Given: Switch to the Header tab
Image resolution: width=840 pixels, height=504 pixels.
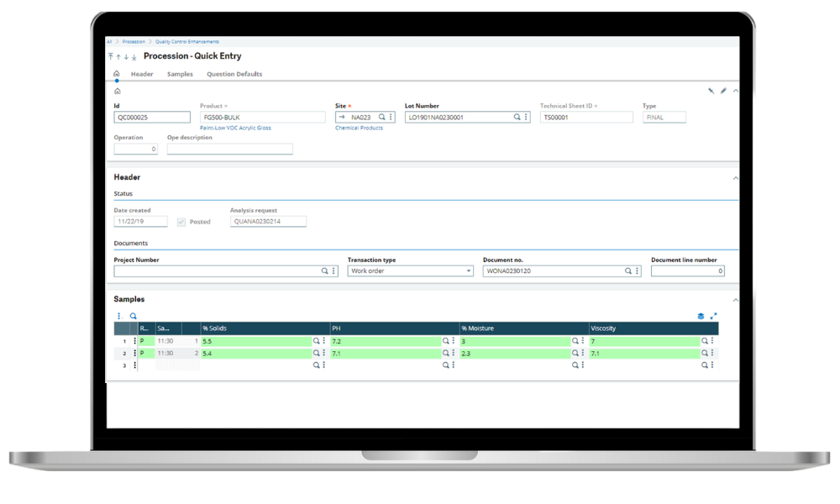Looking at the screenshot, I should pos(142,74).
